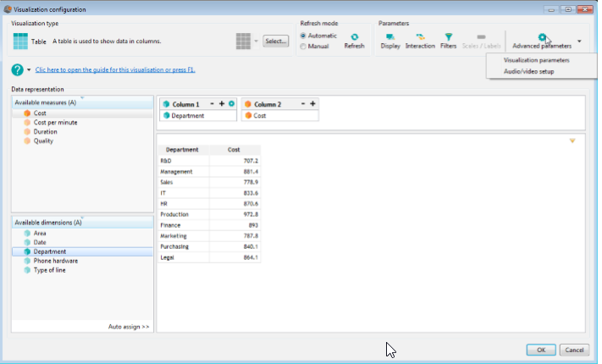
Task: Add item to Column 1 with plus
Action: click(x=222, y=103)
